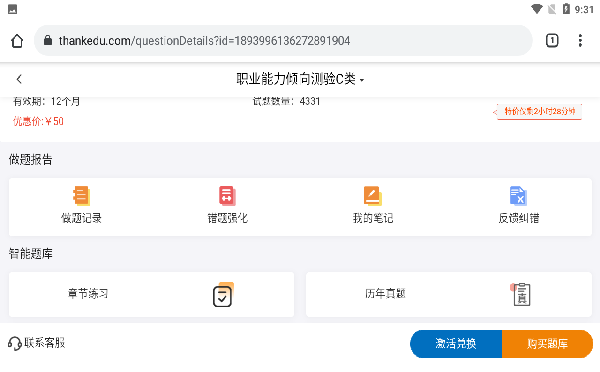Click the thankedu.com URL address field
Image resolution: width=600 pixels, height=372 pixels.
tap(283, 41)
